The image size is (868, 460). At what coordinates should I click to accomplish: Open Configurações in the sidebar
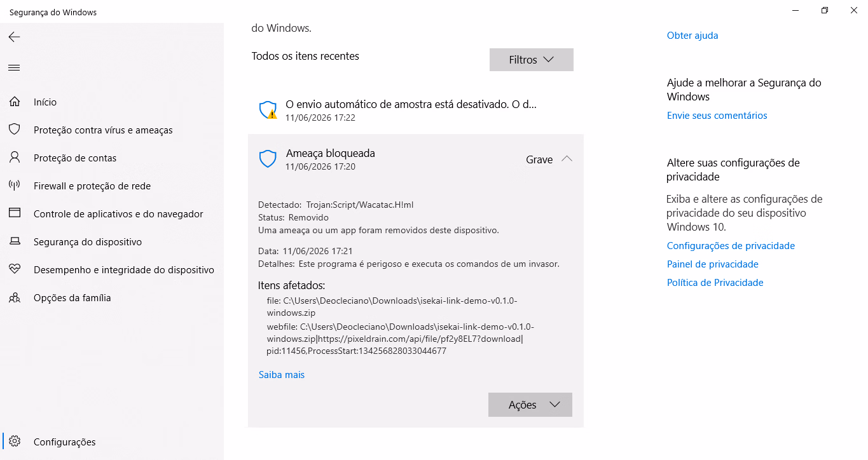click(65, 442)
